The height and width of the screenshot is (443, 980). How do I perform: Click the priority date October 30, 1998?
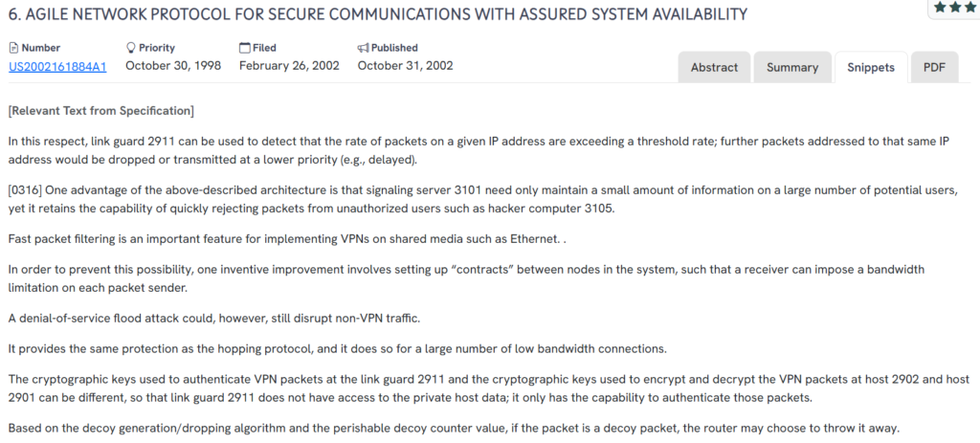coord(173,66)
